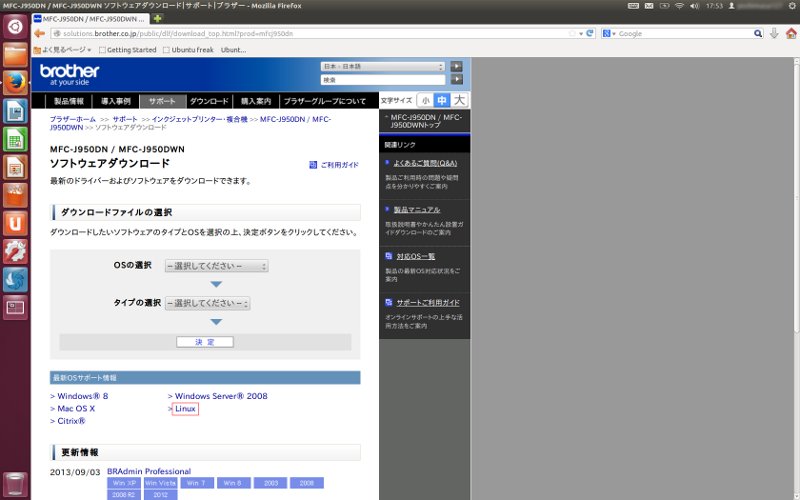Click the 決定 button
Viewport: 800px width, 500px height.
205,342
